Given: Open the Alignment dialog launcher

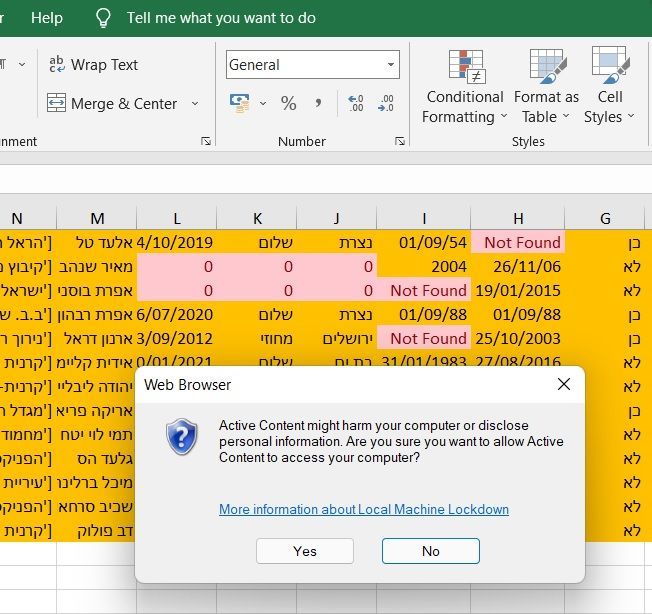Looking at the screenshot, I should 206,141.
